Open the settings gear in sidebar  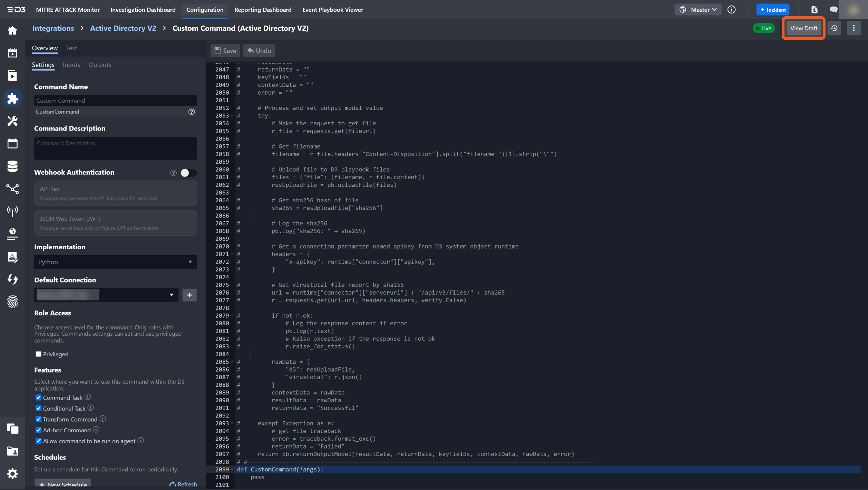[12, 473]
